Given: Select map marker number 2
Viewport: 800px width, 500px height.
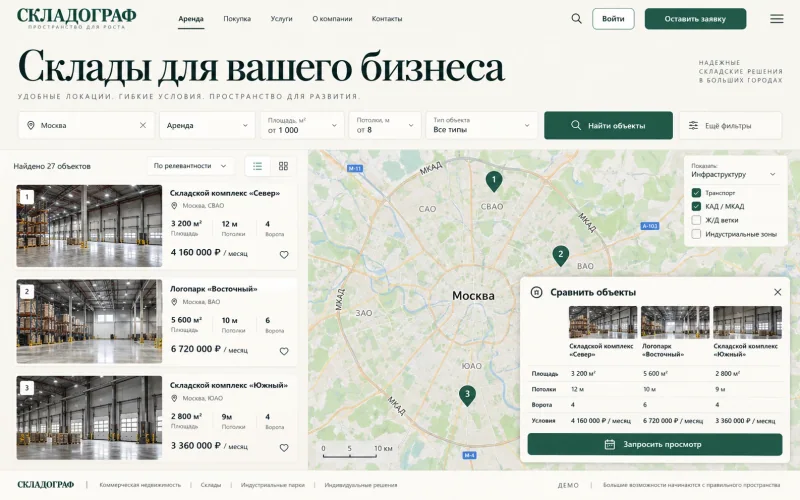Looking at the screenshot, I should pos(560,255).
